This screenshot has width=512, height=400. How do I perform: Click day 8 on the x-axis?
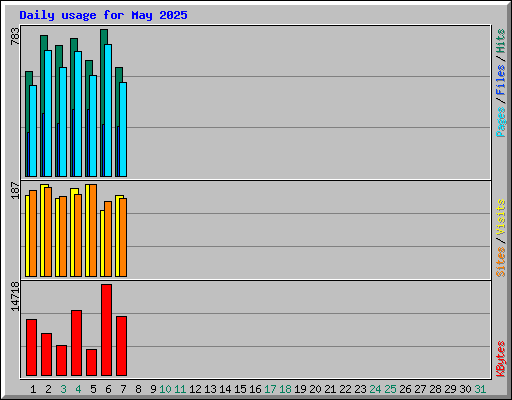tap(138, 389)
